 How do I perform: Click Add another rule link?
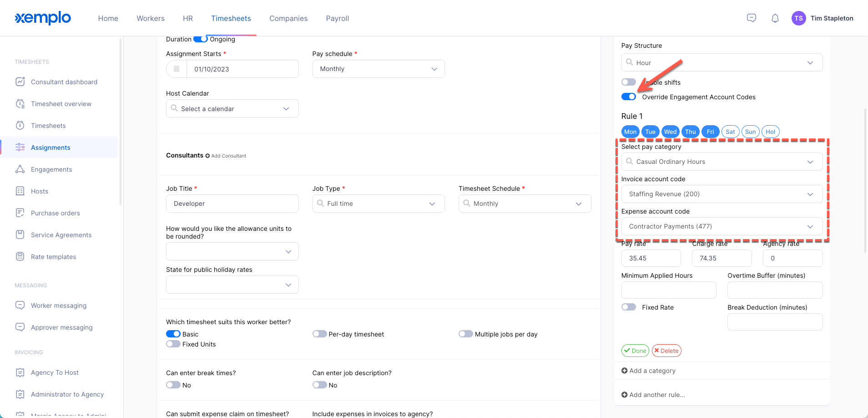pos(653,395)
